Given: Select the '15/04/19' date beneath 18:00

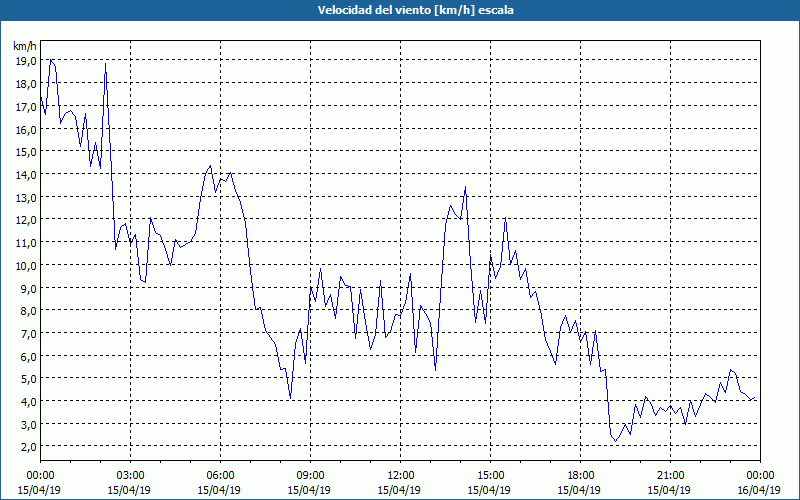Looking at the screenshot, I should (x=580, y=490).
